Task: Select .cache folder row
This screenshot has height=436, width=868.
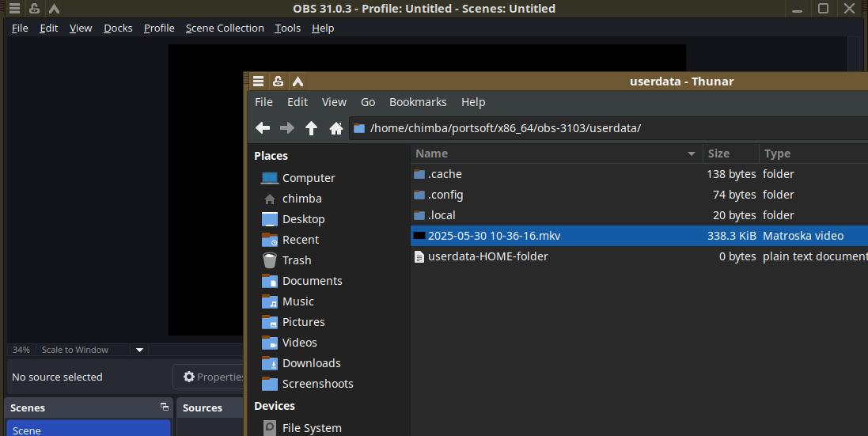Action: pos(639,174)
